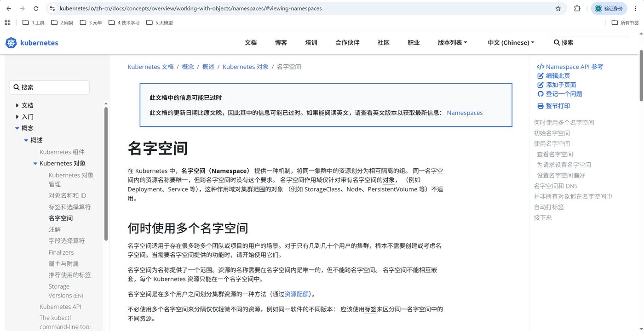
Task: Open the 文档 top navigation item
Action: pos(251,42)
